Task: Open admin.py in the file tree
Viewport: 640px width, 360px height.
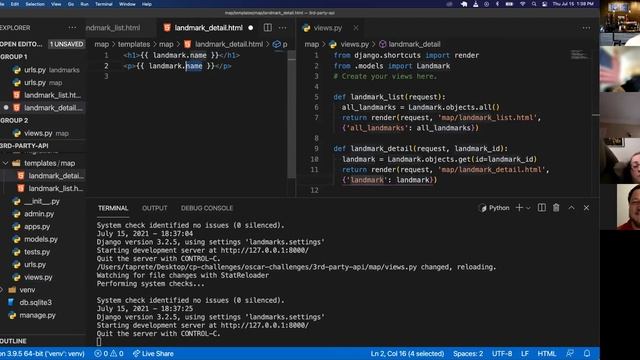Action: coord(43,214)
